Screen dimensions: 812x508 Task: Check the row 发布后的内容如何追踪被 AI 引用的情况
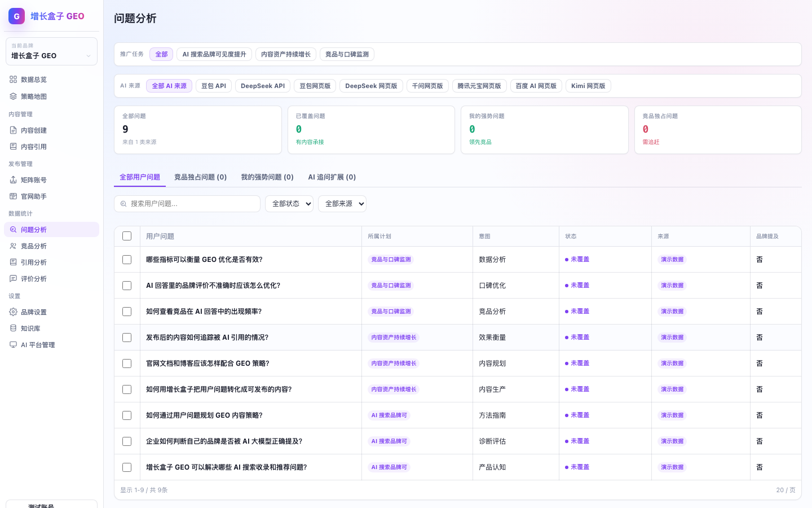point(127,338)
